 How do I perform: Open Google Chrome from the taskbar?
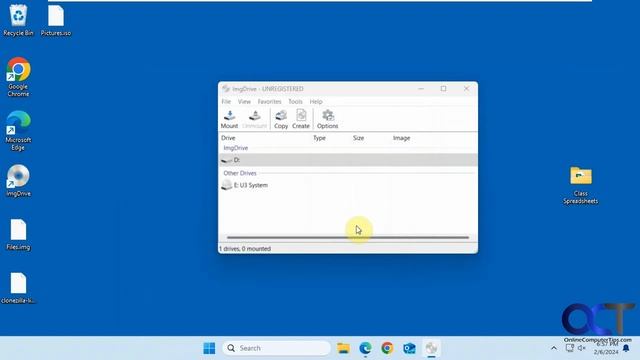pyautogui.click(x=387, y=348)
